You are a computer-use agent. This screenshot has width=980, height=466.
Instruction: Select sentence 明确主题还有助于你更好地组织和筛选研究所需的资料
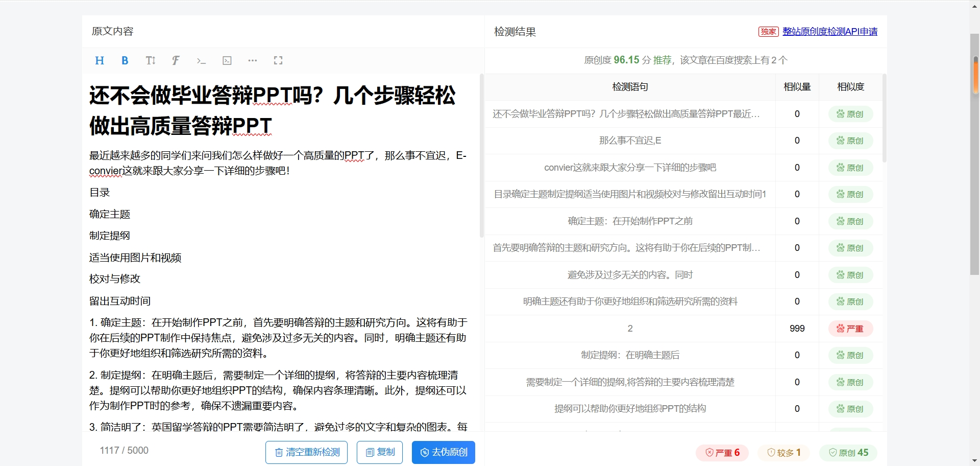tap(630, 301)
